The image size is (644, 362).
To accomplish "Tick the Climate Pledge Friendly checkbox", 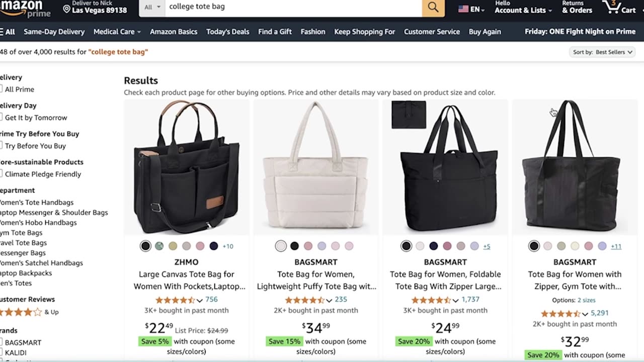I will (x=1, y=174).
